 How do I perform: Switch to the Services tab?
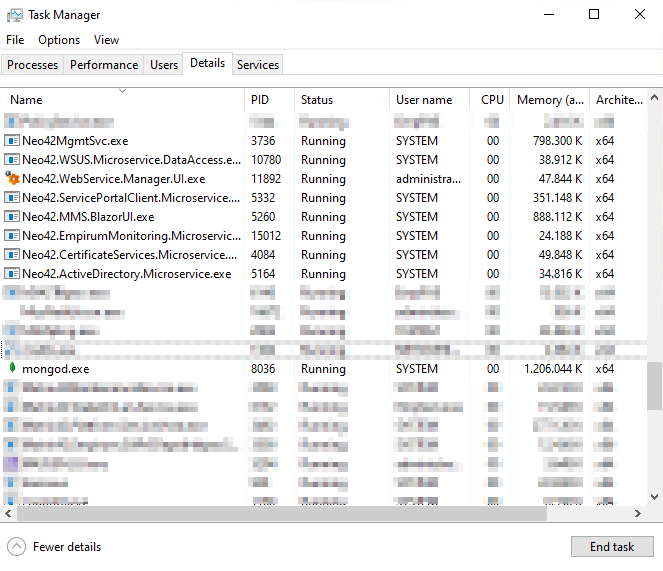[x=258, y=65]
